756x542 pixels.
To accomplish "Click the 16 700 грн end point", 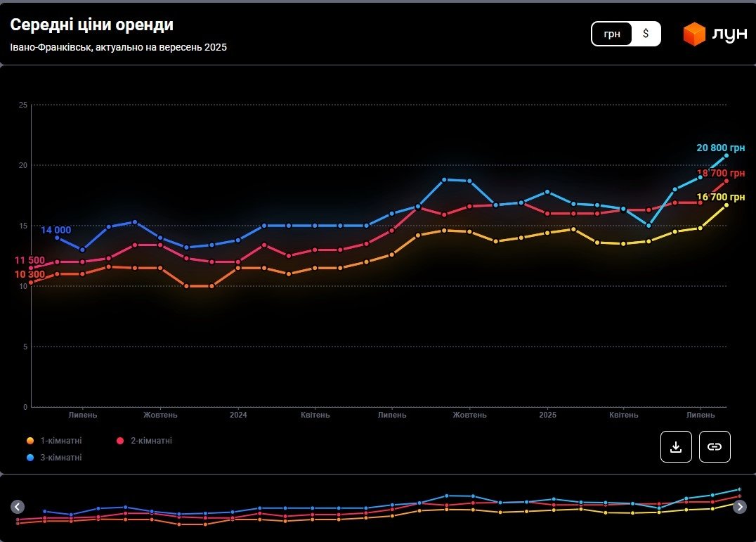I will tap(726, 205).
